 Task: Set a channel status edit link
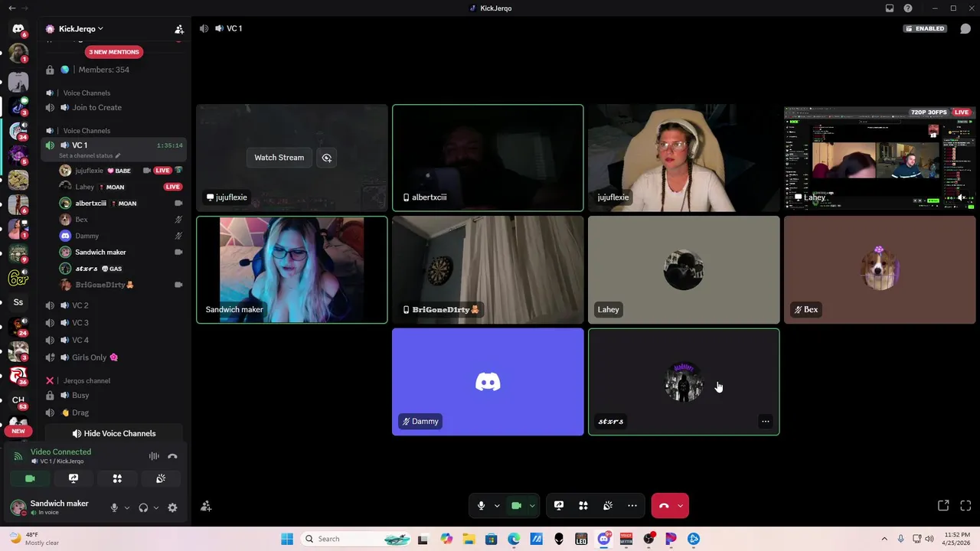tap(90, 156)
